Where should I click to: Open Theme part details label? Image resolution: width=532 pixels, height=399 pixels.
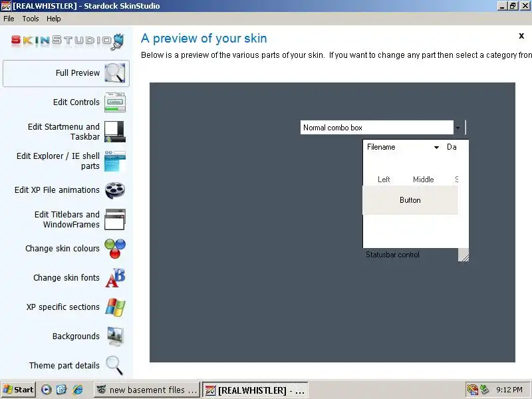click(65, 365)
